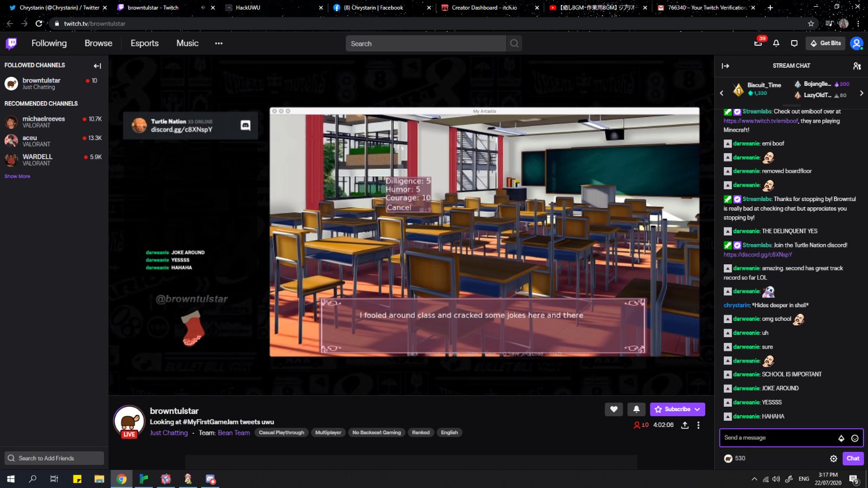Open the volume control in tray
Viewport: 868px width, 488px height.
point(776,479)
